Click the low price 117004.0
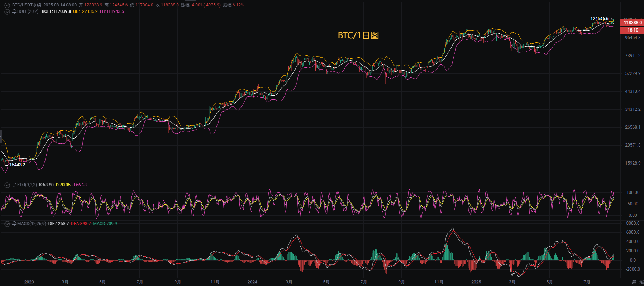 click(144, 5)
